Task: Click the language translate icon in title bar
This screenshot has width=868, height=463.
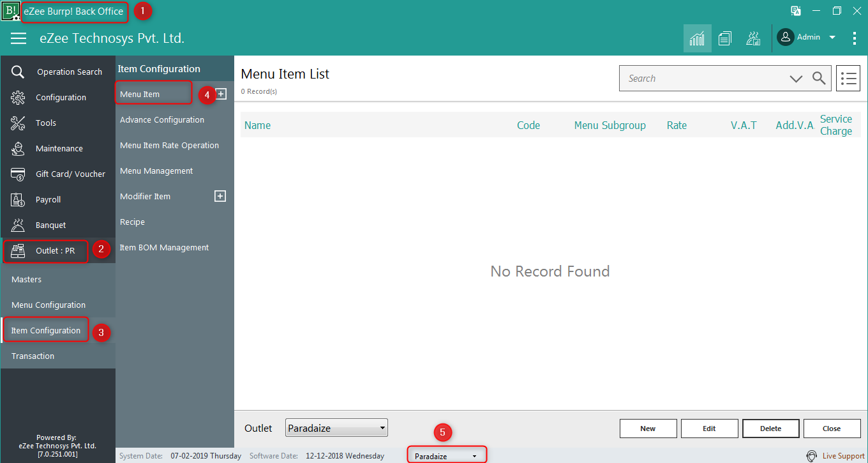Action: click(x=796, y=11)
